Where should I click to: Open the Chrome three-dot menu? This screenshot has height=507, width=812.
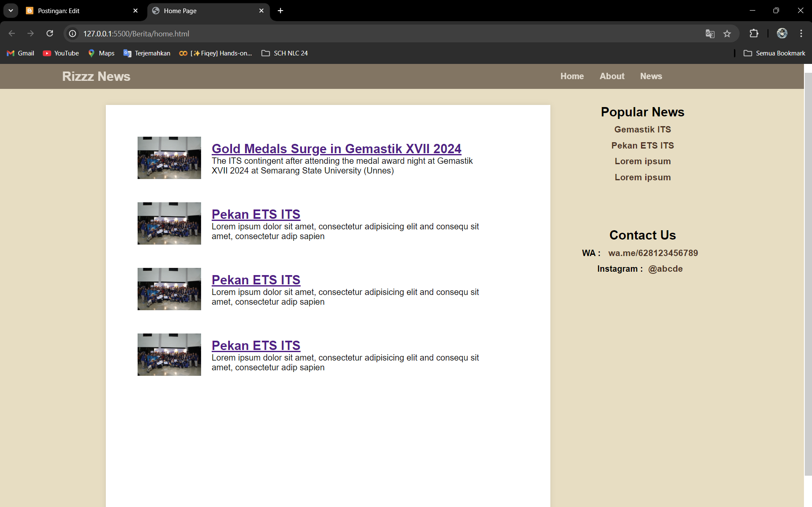(801, 33)
